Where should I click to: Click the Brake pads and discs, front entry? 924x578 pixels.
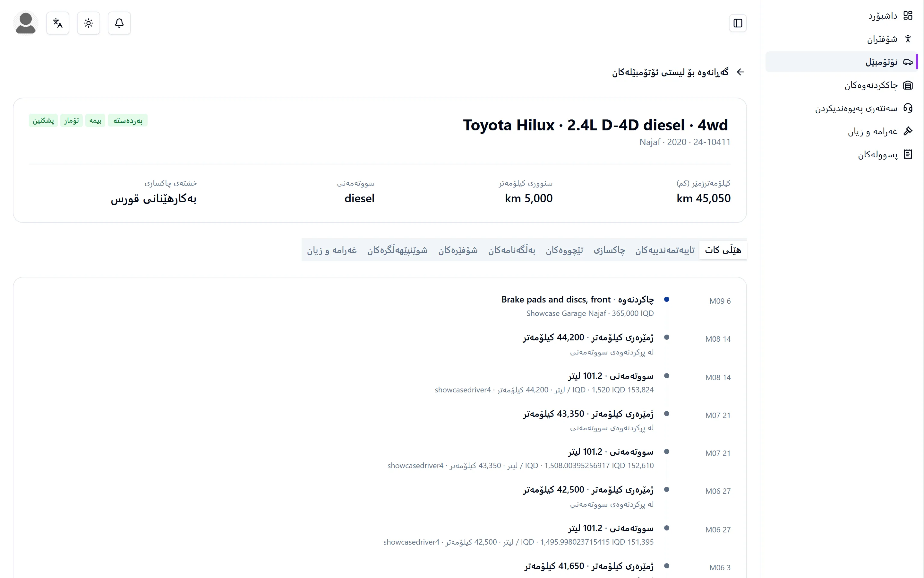pyautogui.click(x=577, y=299)
